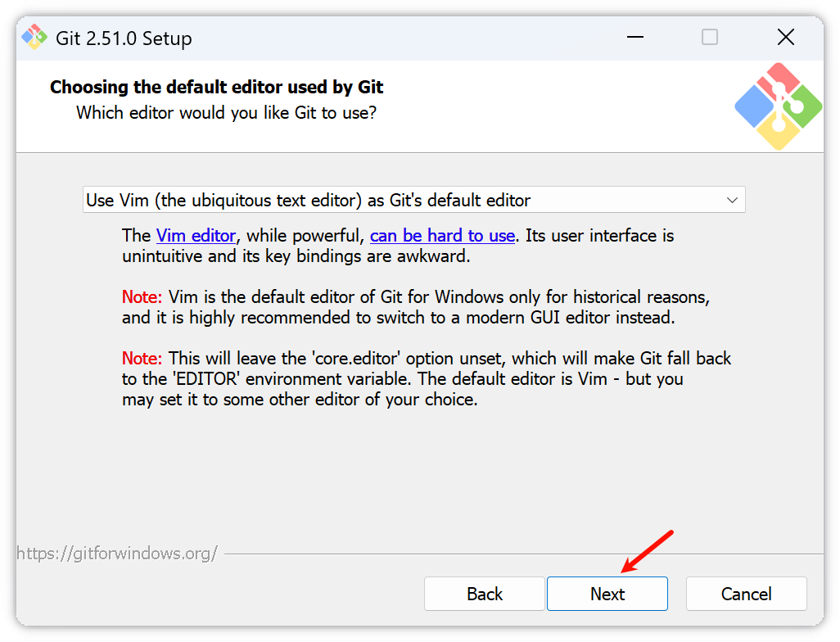Click the greyed-out maximize window button
The width and height of the screenshot is (840, 642).
pos(710,38)
